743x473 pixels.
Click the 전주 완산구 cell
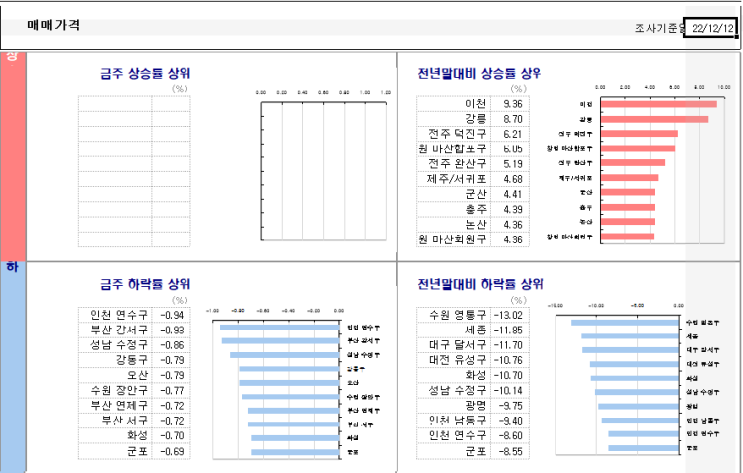[x=453, y=164]
